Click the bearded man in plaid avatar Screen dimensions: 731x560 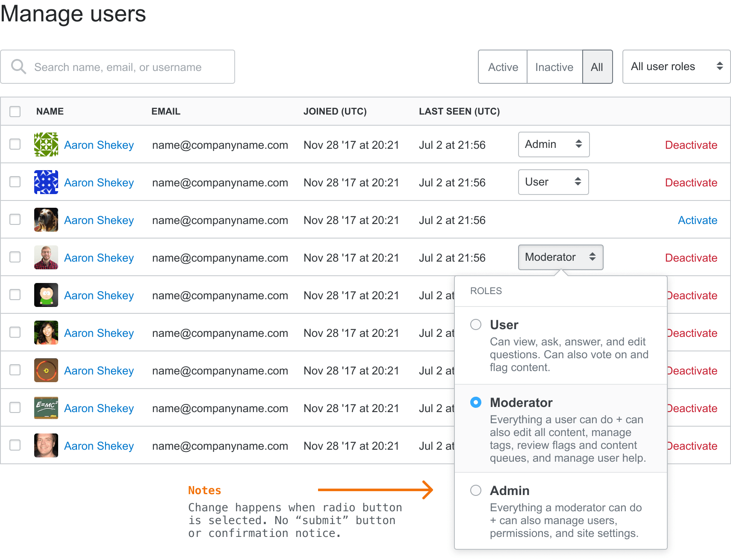click(x=46, y=257)
